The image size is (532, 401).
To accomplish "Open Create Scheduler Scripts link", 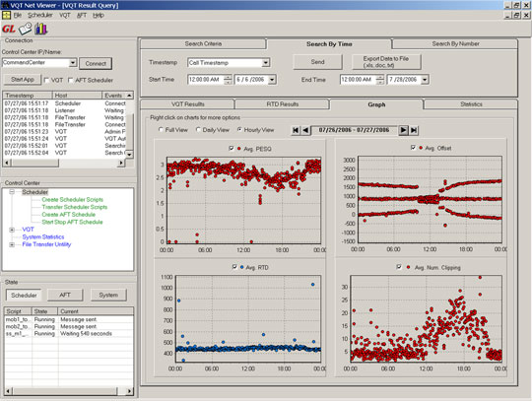I will click(72, 200).
